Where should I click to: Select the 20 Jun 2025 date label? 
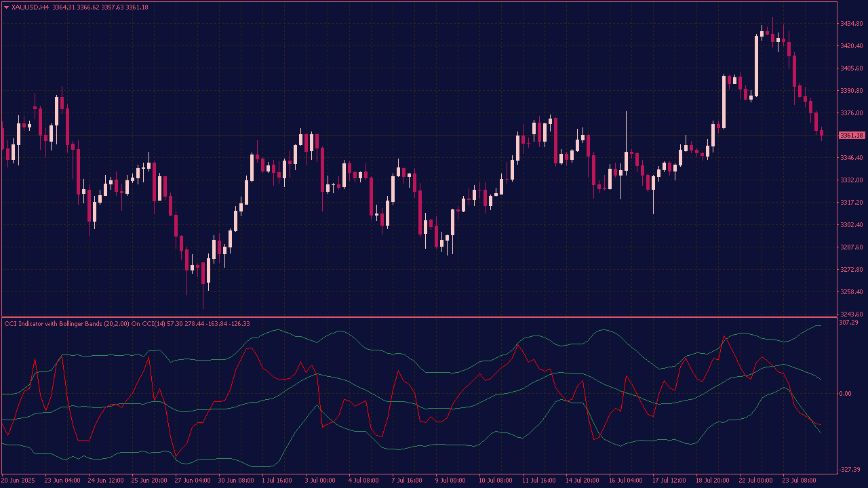coord(20,480)
